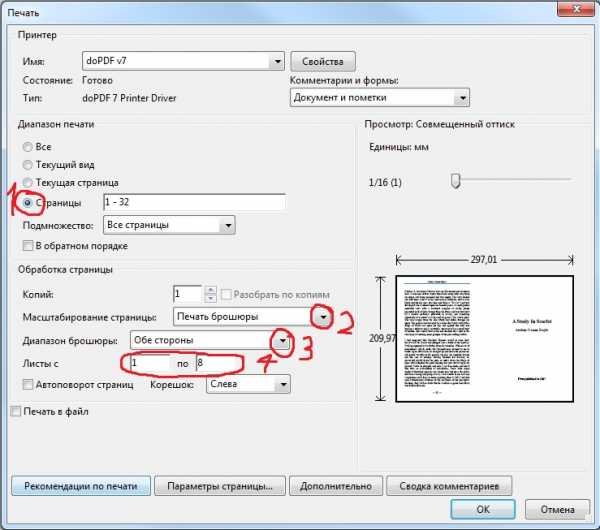
Task: Toggle the Автоповорот страниц checkbox
Action: (28, 384)
